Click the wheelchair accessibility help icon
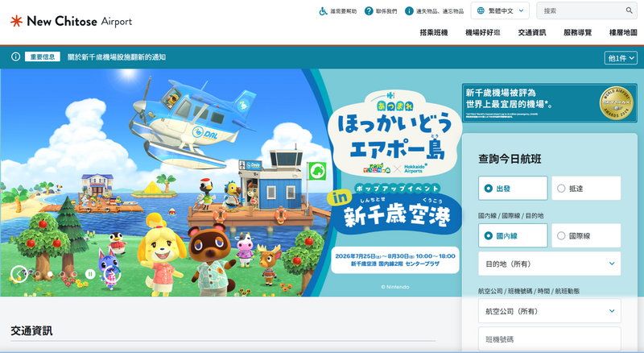644x353 pixels. [324, 11]
